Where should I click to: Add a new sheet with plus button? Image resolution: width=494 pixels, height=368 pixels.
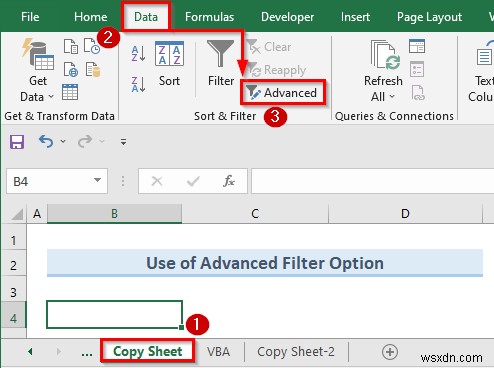[390, 352]
